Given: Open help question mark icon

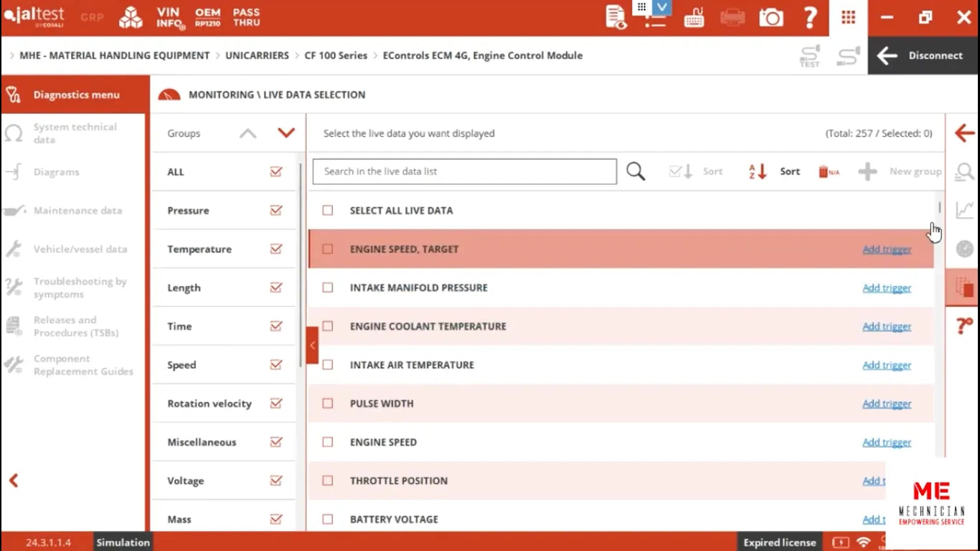Looking at the screenshot, I should (x=810, y=17).
